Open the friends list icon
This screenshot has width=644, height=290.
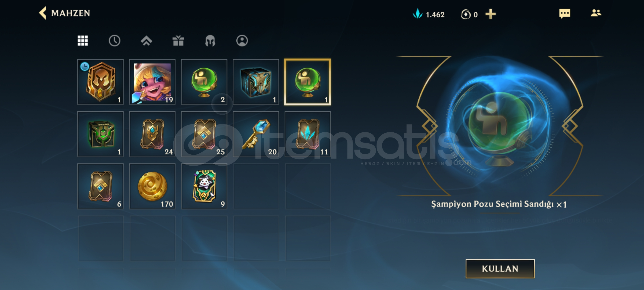click(x=596, y=13)
